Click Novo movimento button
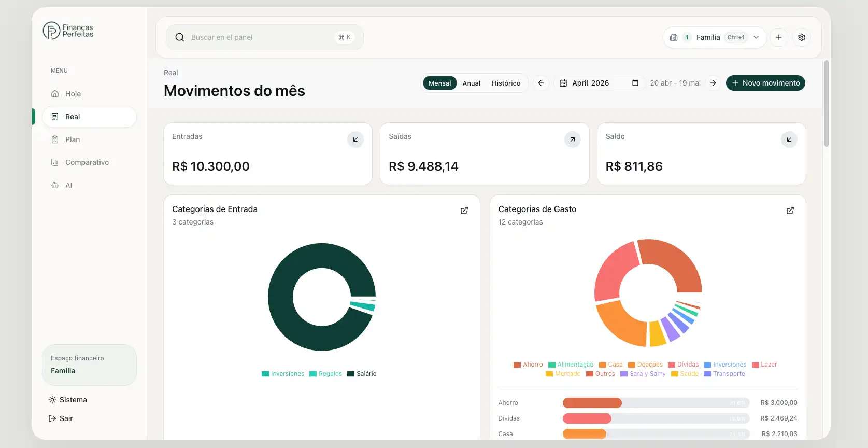The height and width of the screenshot is (448, 868). (765, 83)
